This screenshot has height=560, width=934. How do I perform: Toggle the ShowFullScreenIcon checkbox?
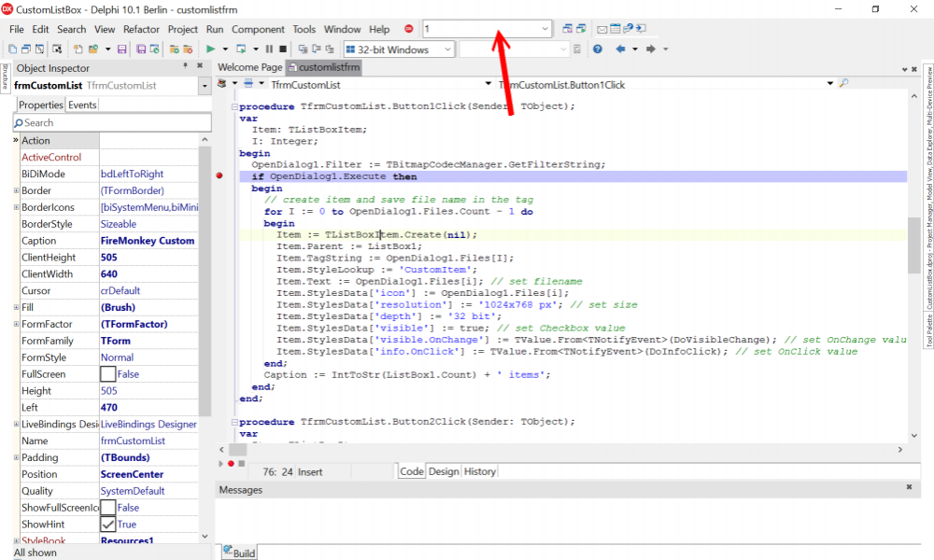click(x=107, y=507)
